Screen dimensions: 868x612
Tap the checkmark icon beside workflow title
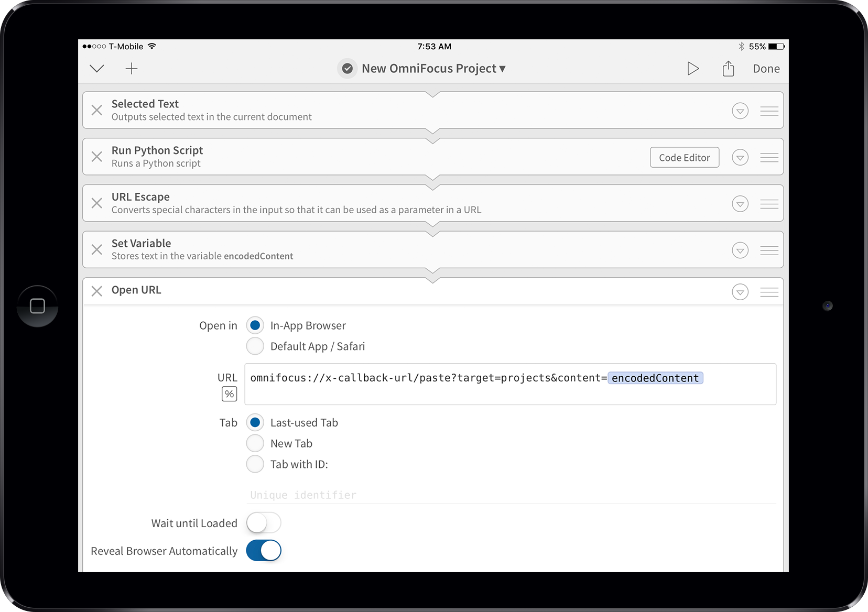tap(347, 69)
